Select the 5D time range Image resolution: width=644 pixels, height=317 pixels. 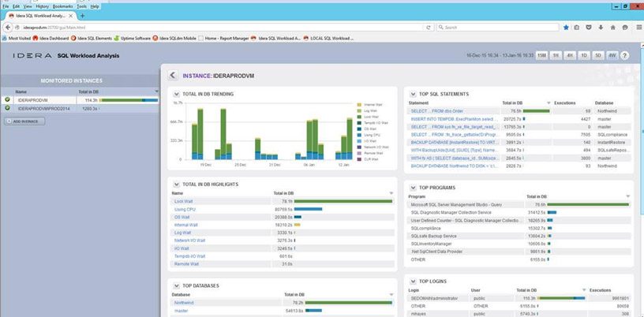click(598, 55)
